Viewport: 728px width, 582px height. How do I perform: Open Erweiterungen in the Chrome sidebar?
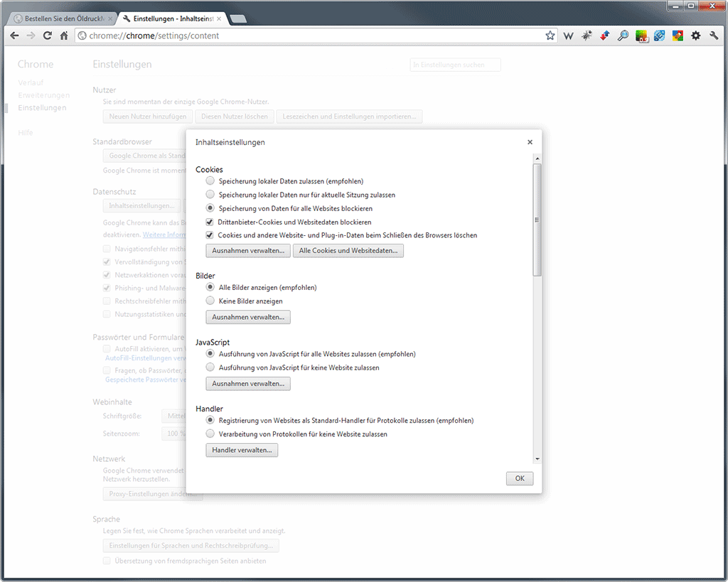point(43,95)
